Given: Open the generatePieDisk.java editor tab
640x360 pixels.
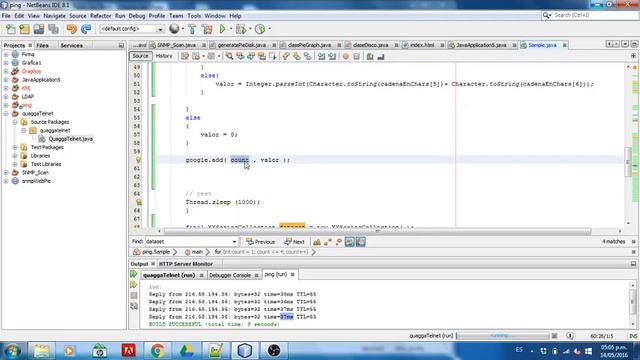Looking at the screenshot, I should (x=242, y=45).
